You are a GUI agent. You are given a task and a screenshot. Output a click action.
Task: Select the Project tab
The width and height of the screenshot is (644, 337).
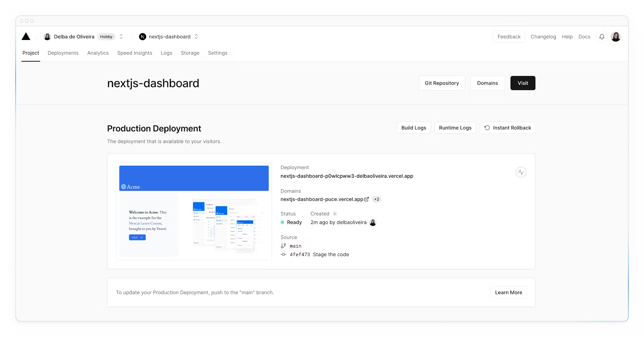tap(31, 53)
